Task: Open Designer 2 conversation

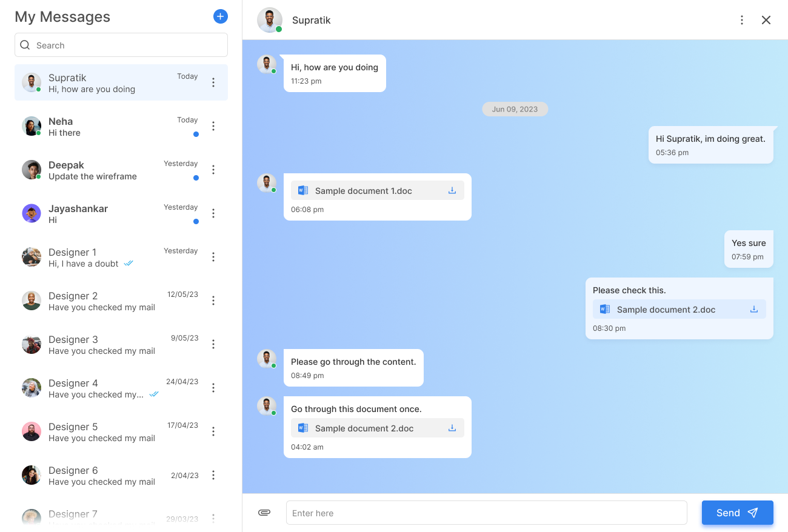Action: coord(121,301)
